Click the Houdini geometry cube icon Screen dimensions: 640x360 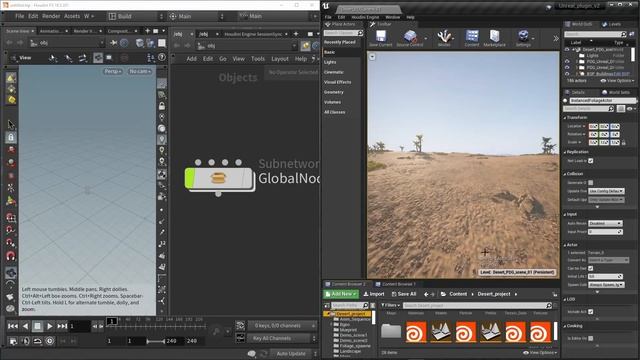pos(140,43)
